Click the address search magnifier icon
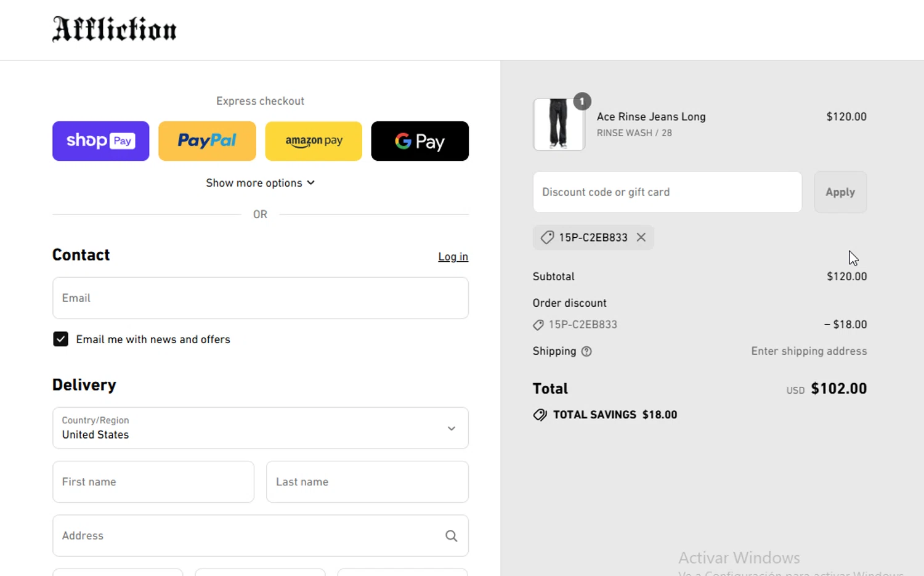The image size is (924, 576). (x=452, y=536)
